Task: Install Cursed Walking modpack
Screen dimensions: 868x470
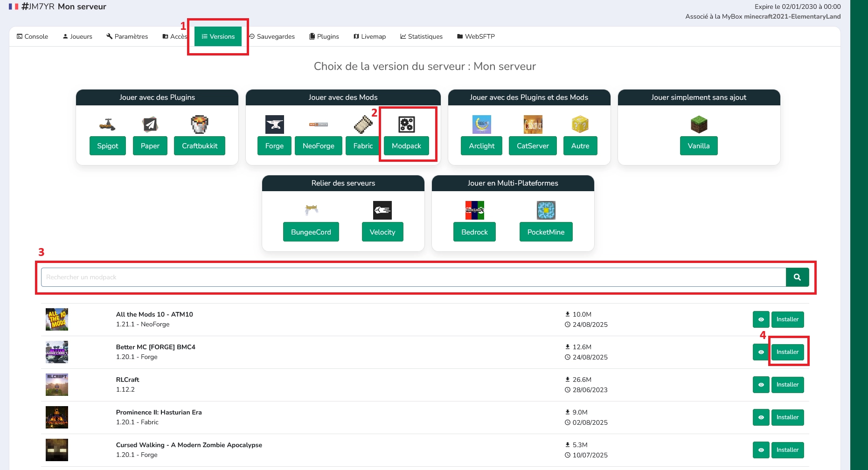Action: point(788,450)
